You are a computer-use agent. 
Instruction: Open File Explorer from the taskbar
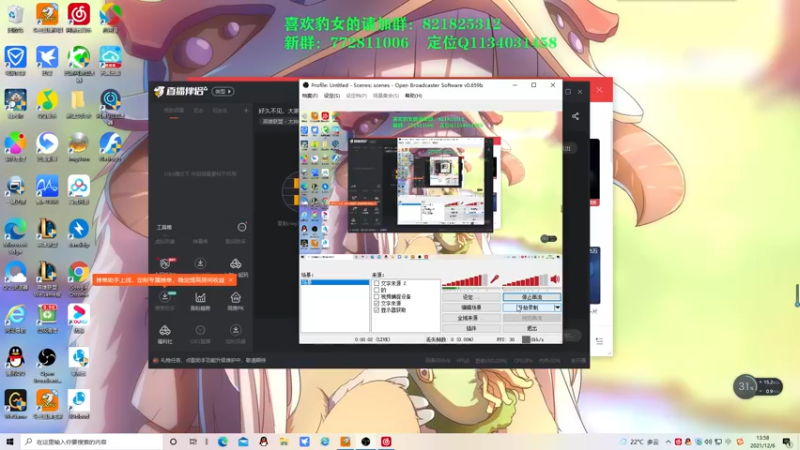click(x=284, y=441)
